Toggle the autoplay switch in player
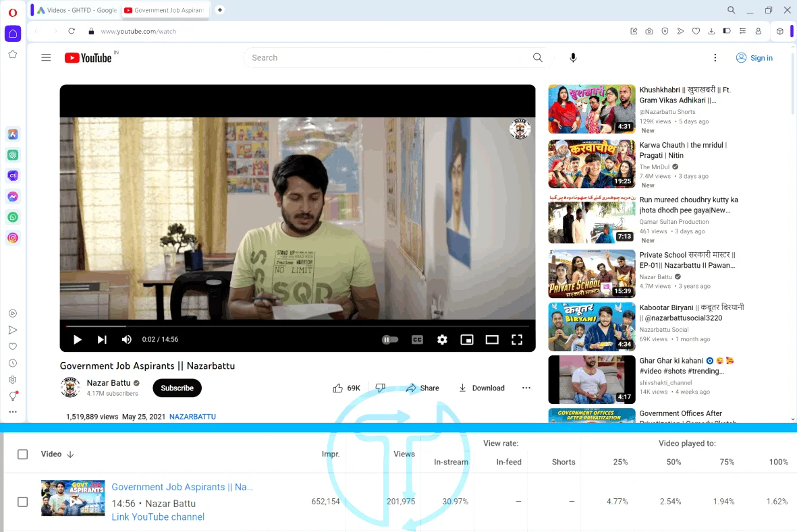This screenshot has height=532, width=797. pyautogui.click(x=390, y=340)
